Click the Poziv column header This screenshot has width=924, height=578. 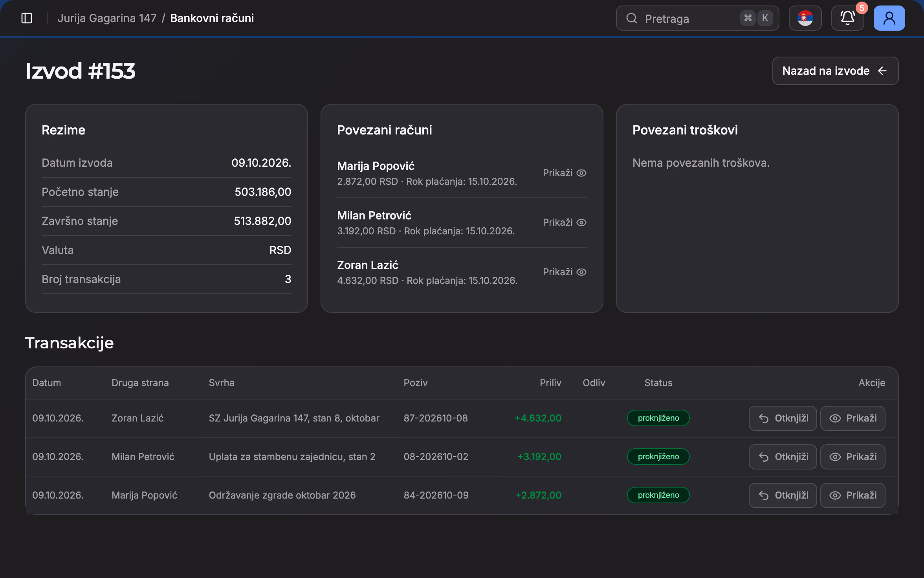coord(415,383)
